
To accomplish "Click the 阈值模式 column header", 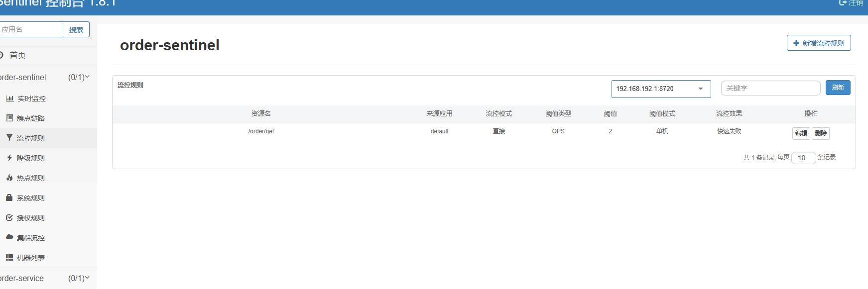I will [x=662, y=114].
